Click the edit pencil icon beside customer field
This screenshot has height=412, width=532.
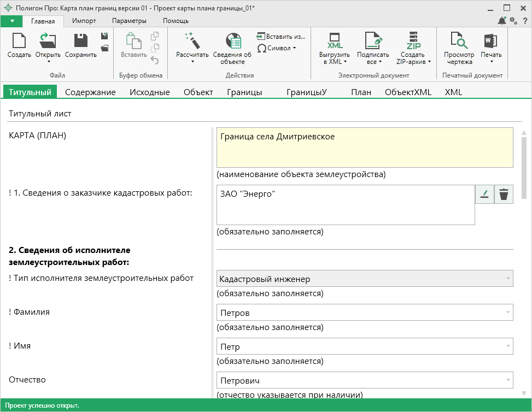coord(484,194)
